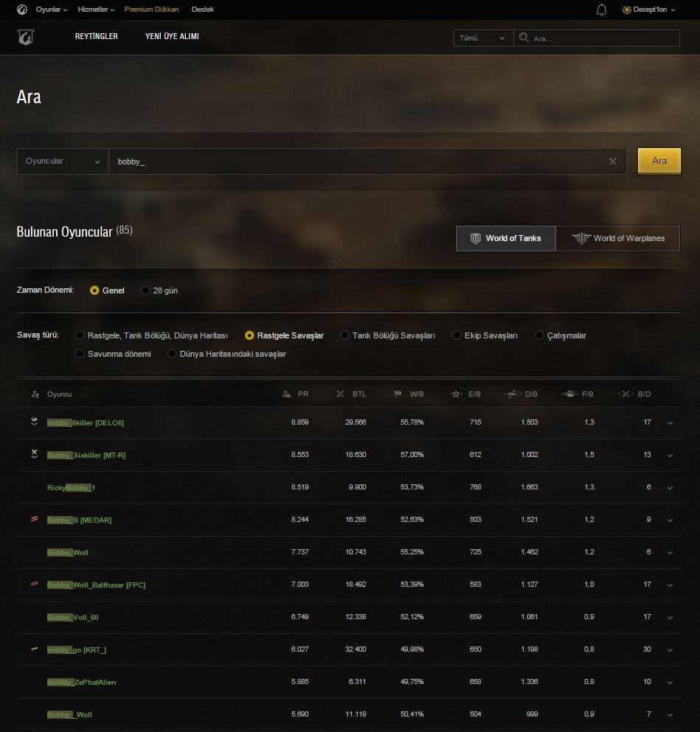The image size is (700, 732).
Task: Switch to World of Warplanes tab
Action: click(618, 238)
